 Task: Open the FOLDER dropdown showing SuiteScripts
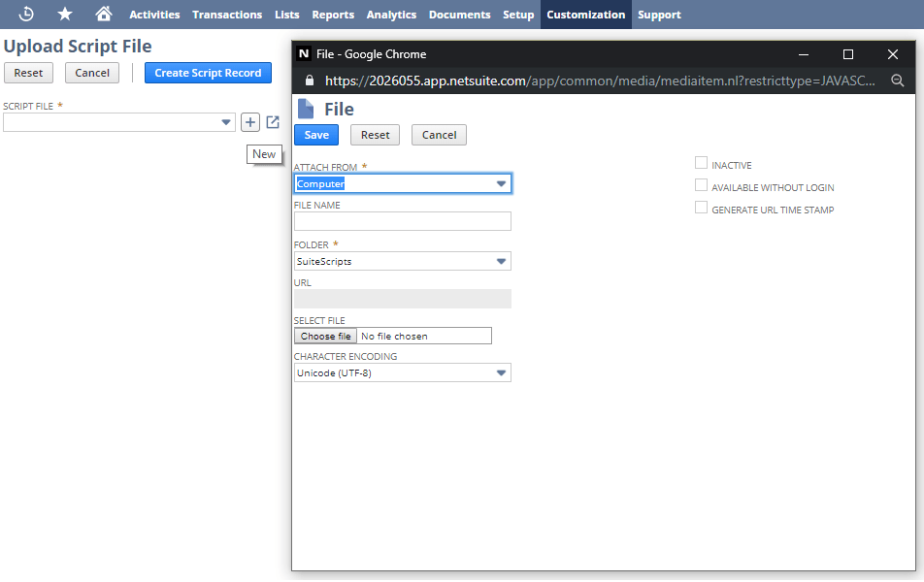pyautogui.click(x=502, y=261)
